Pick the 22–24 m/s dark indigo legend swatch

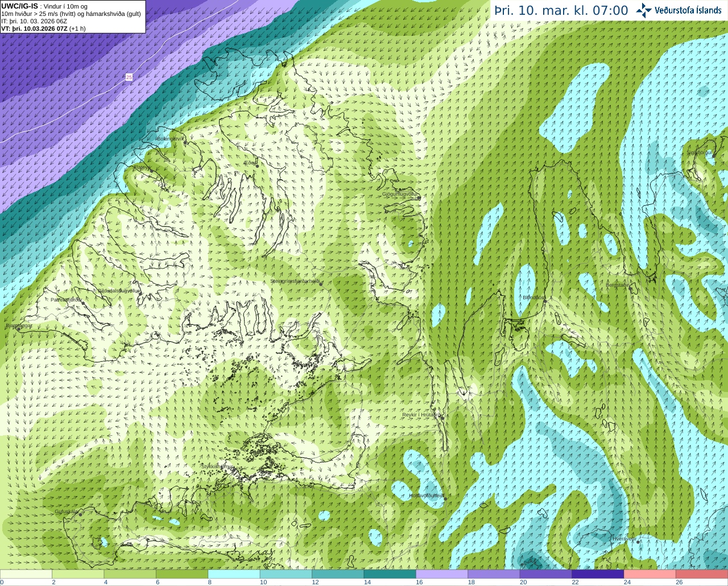(598, 574)
